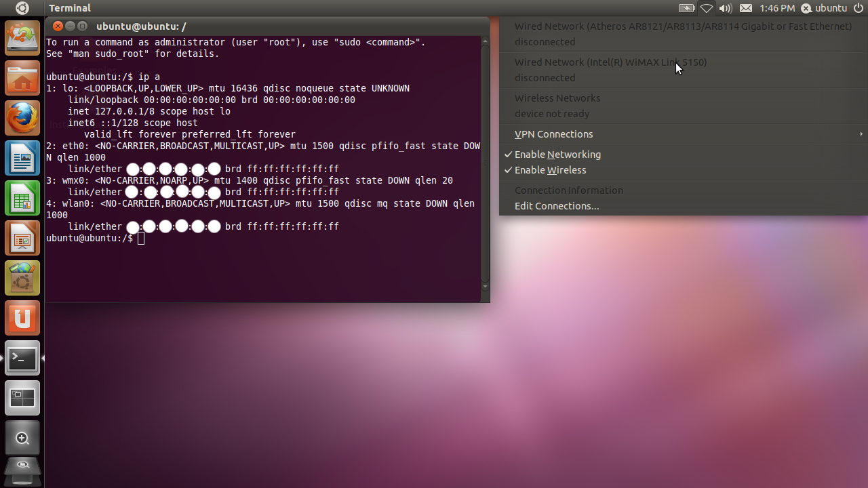Open the Dash home Ubuntu logo
This screenshot has width=868, height=488.
coord(22,8)
